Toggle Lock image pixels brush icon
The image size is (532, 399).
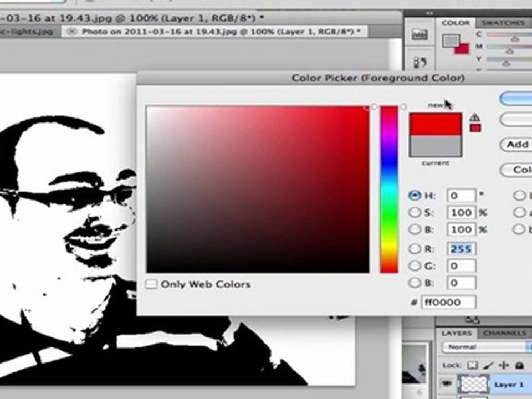pos(488,365)
